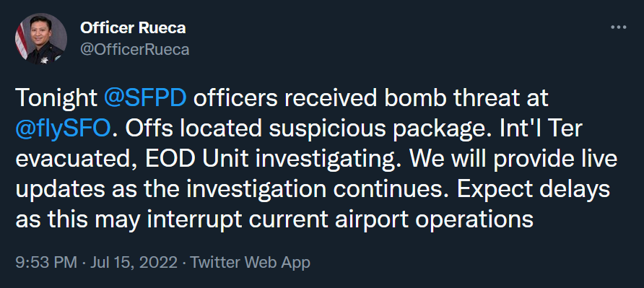Follow the @flySFO mention link

[x=64, y=128]
